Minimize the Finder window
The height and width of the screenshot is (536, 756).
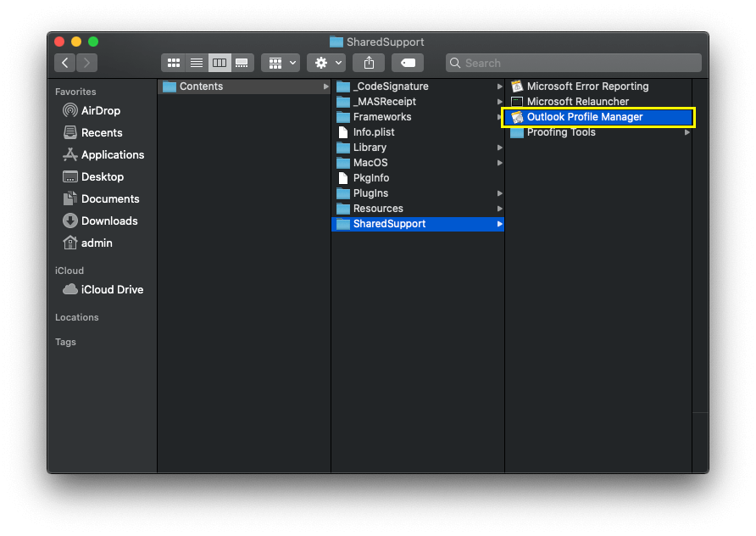click(76, 42)
